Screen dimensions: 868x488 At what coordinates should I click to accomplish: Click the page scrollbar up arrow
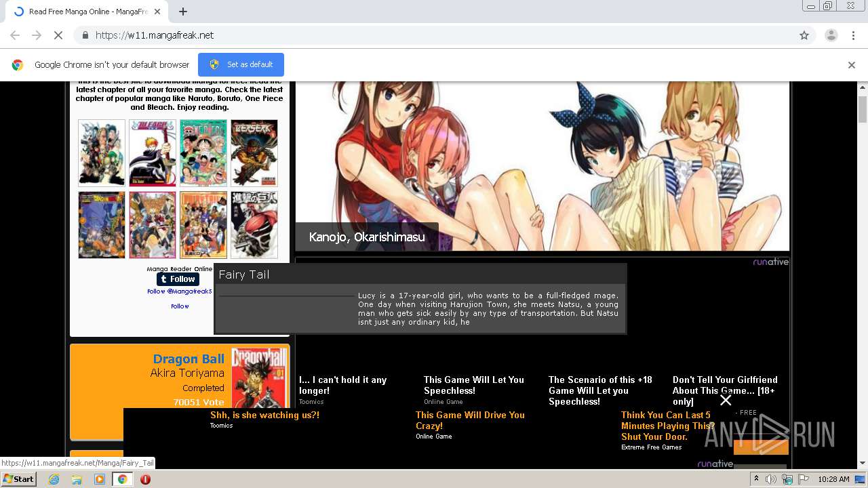pos(863,88)
